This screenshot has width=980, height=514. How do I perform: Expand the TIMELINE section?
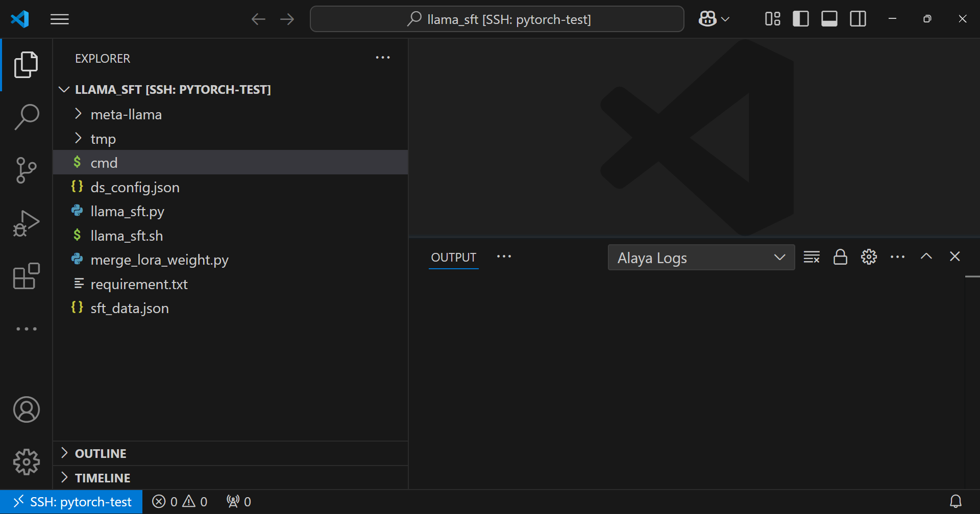point(103,478)
